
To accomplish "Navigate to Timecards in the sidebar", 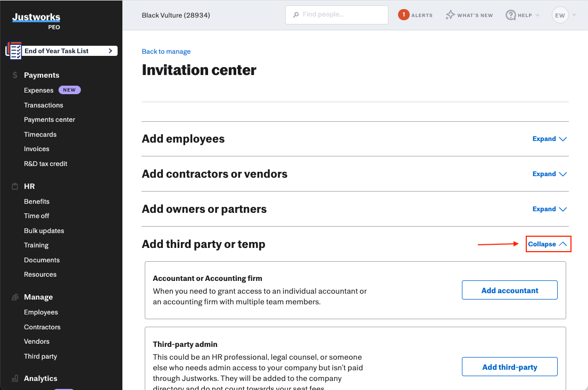I will [x=40, y=134].
